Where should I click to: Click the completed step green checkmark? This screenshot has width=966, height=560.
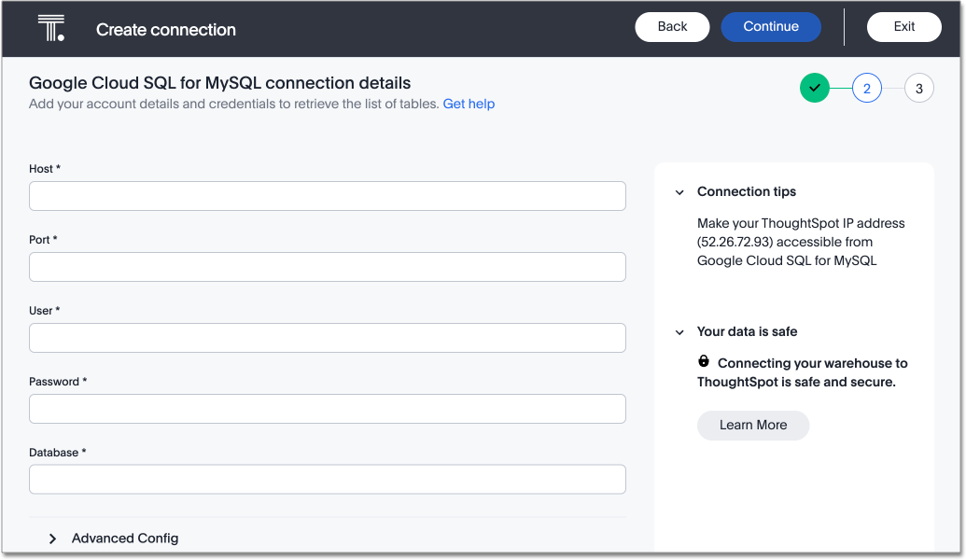[x=814, y=88]
